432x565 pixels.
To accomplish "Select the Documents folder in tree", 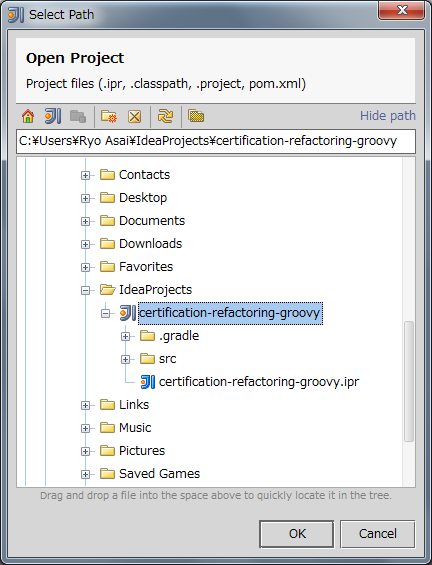I will click(x=152, y=221).
